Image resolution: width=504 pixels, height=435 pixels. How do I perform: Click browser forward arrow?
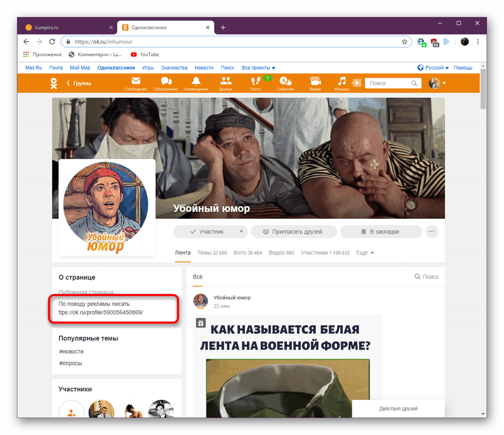pos(39,41)
